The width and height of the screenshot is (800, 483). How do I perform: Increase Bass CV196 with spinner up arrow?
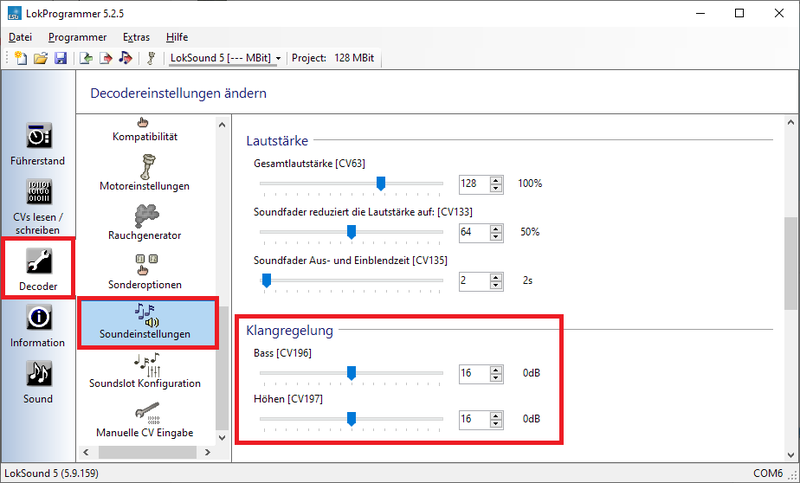496,369
